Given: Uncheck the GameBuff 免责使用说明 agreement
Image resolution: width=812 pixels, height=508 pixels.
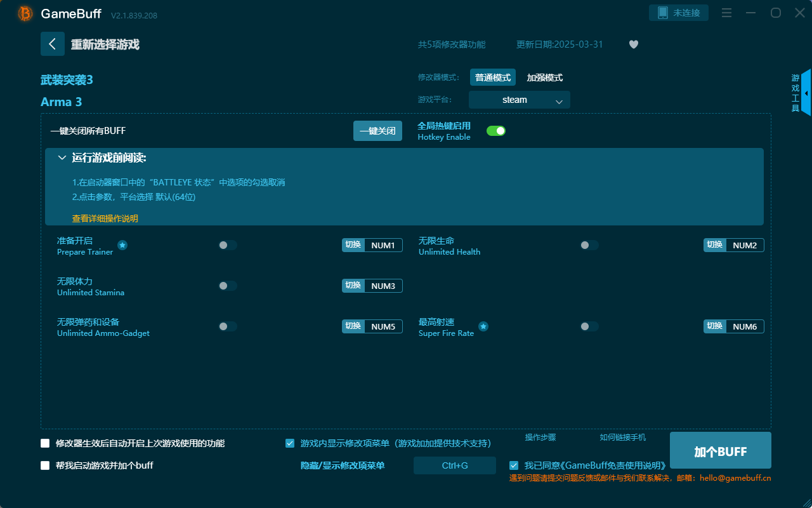Looking at the screenshot, I should tap(514, 465).
